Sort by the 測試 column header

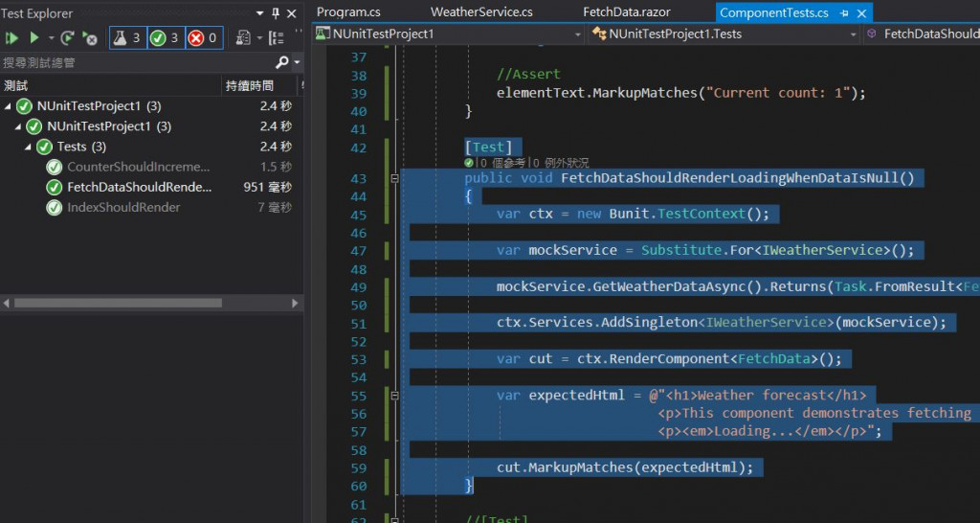click(x=111, y=85)
